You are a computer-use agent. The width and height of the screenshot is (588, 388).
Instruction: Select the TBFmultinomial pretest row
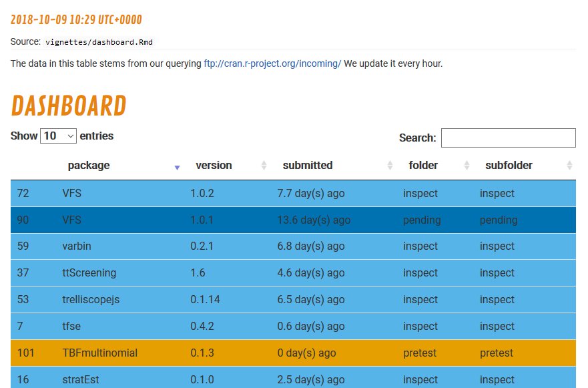294,353
